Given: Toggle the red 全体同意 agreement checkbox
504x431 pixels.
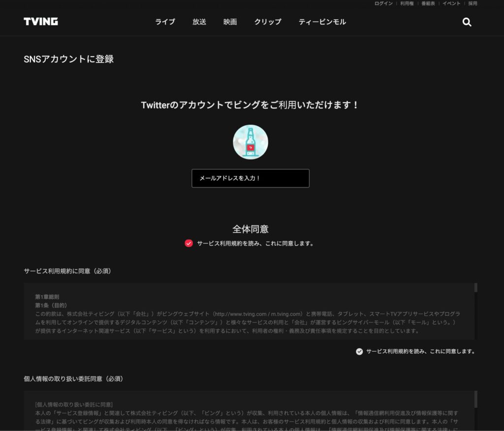Looking at the screenshot, I should point(189,243).
